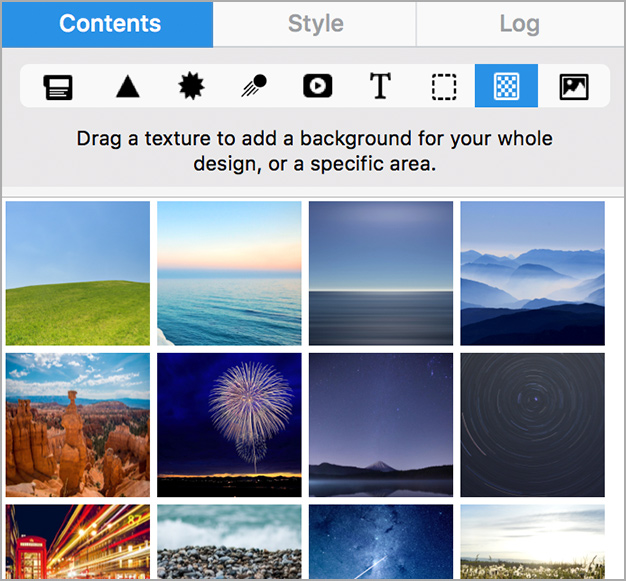This screenshot has width=626, height=581.
Task: Choose the pebble beach texture
Action: click(x=229, y=542)
